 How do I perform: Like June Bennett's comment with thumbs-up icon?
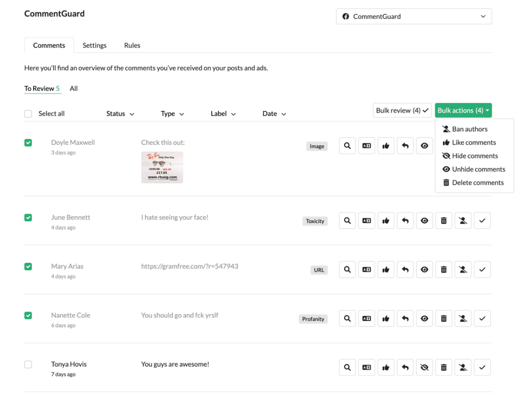[x=386, y=221]
